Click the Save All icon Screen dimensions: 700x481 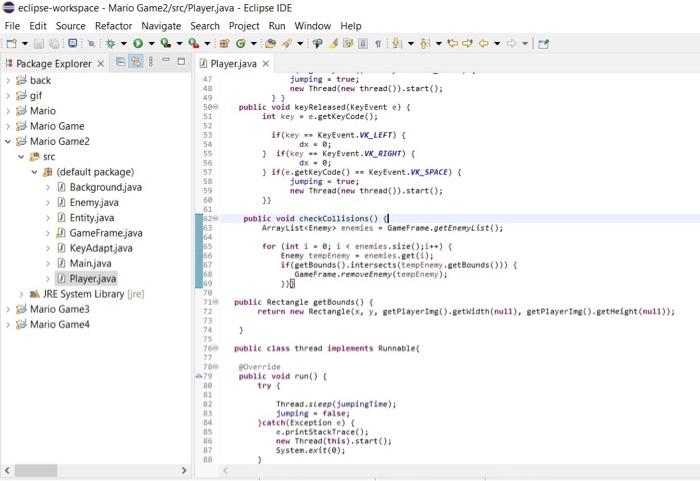coord(54,43)
